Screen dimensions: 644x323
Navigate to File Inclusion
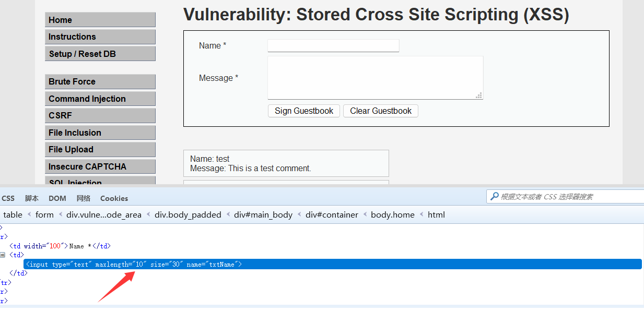100,133
